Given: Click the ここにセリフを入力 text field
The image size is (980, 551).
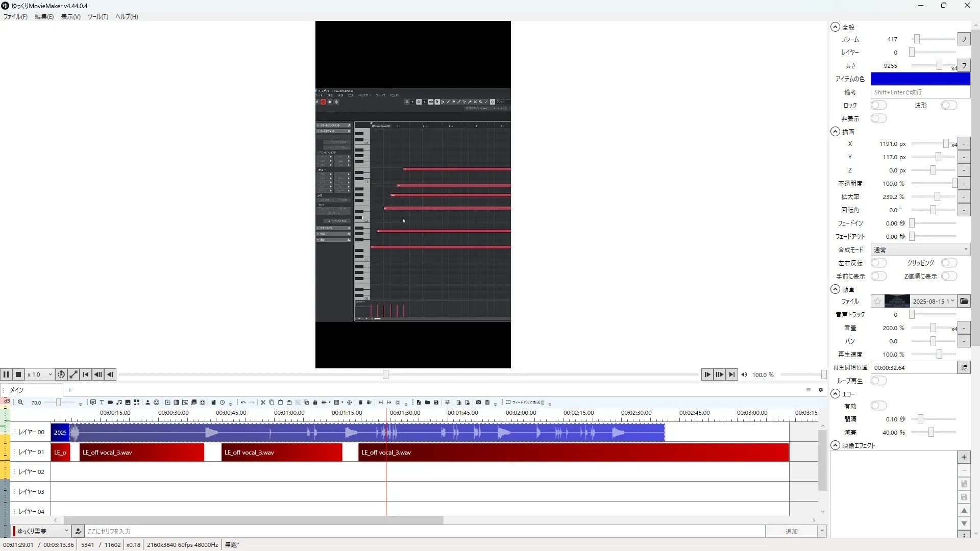Looking at the screenshot, I should pos(424,532).
